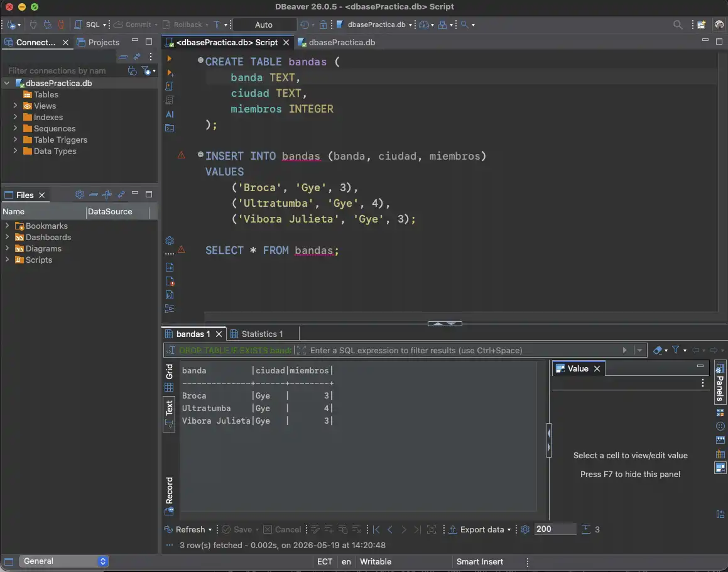The width and height of the screenshot is (728, 572).
Task: Click the lock icon in main toolbar
Action: [x=323, y=25]
